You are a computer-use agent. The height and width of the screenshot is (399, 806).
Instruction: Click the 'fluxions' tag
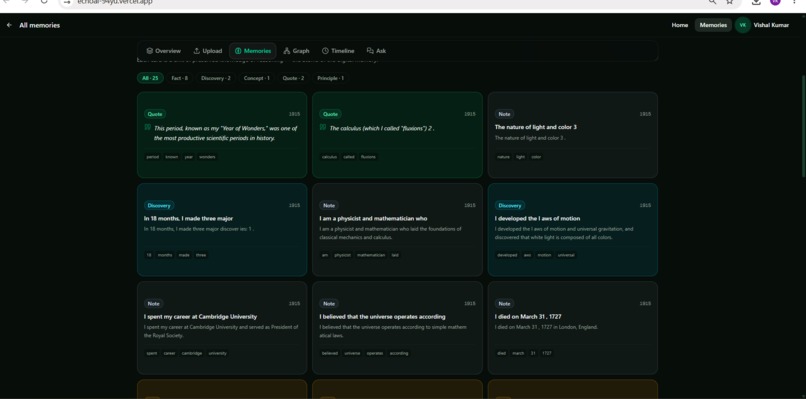click(368, 157)
